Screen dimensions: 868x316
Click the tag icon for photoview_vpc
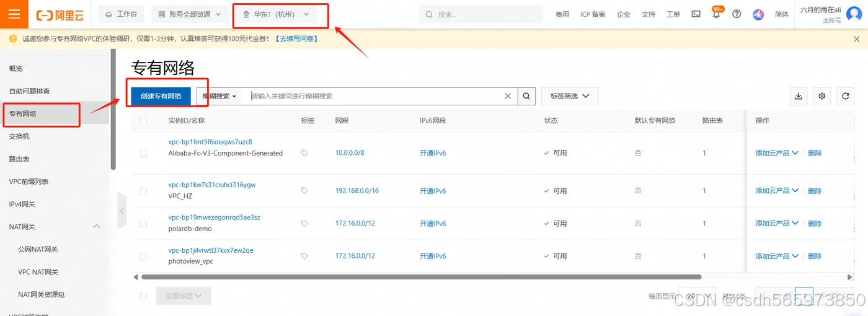(304, 256)
